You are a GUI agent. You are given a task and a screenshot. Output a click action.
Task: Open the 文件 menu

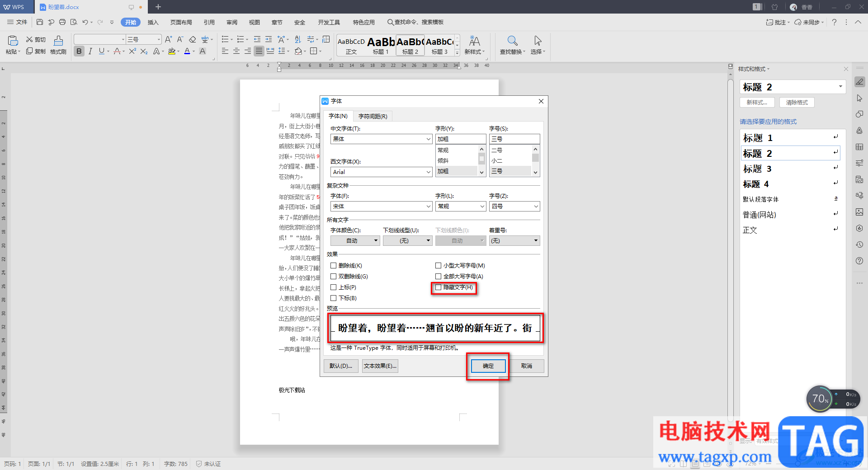(x=18, y=22)
